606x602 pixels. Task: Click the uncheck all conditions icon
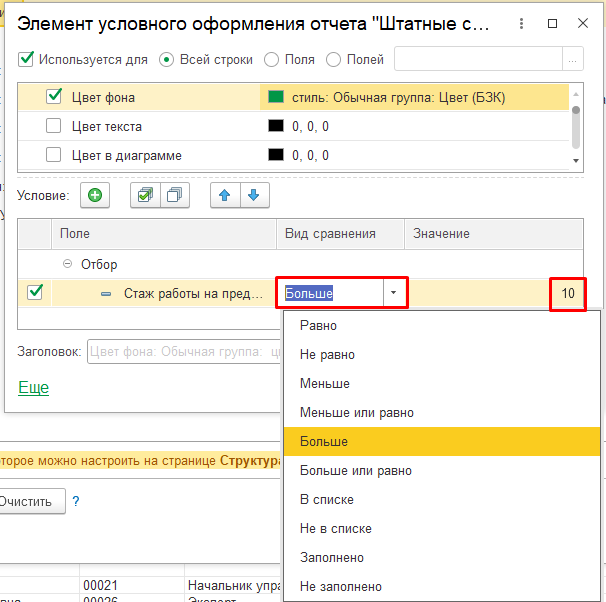(174, 196)
